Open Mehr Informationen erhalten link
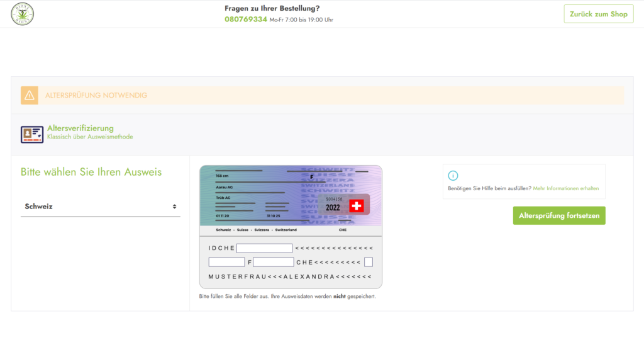Viewport: 644px width, 347px height. (566, 188)
